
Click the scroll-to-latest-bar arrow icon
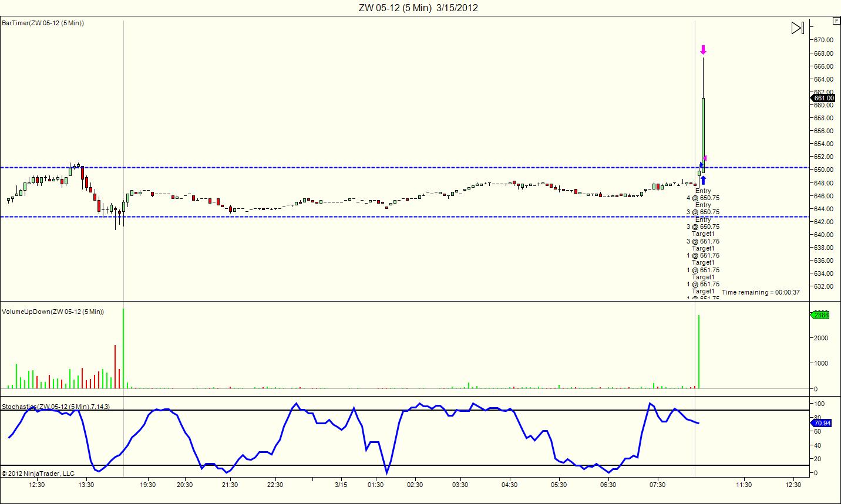point(798,28)
